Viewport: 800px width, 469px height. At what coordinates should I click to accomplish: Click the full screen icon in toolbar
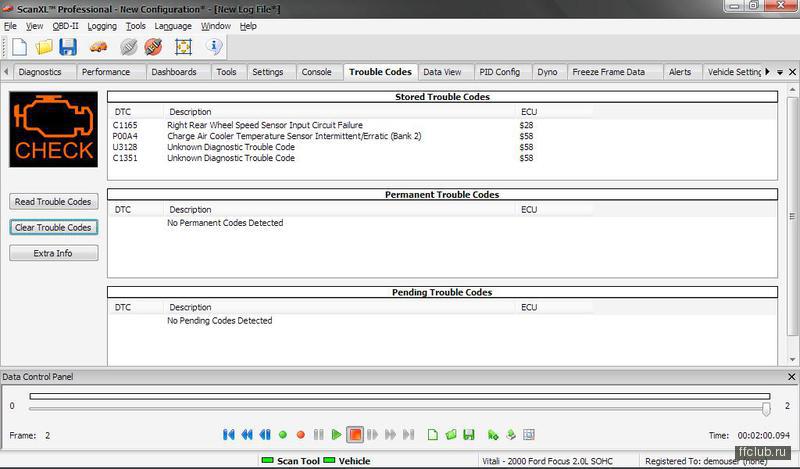pos(183,47)
